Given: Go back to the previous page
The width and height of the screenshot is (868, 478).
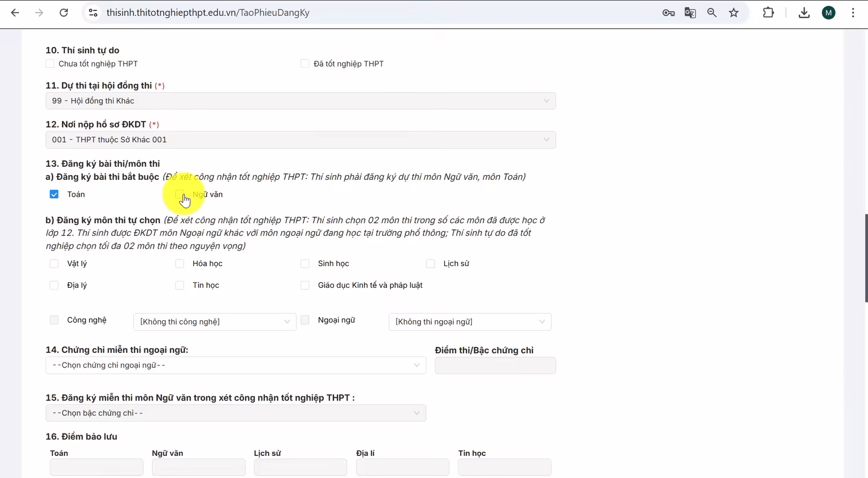Looking at the screenshot, I should tap(15, 12).
